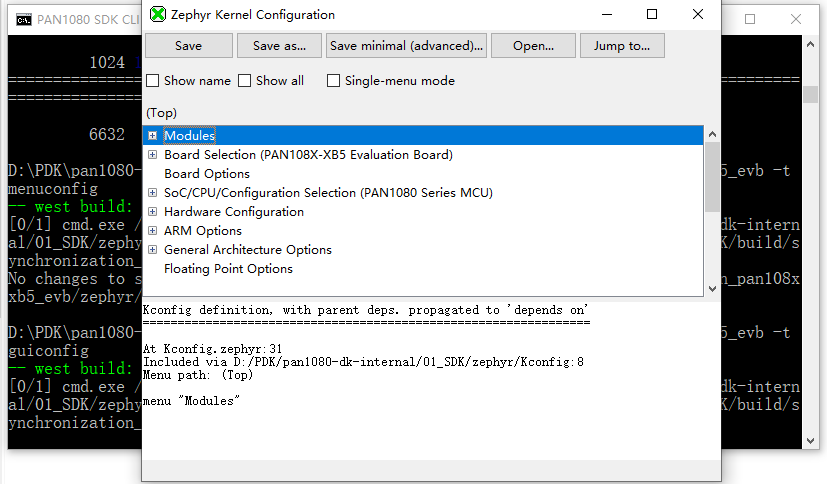Click Save minimal (advanced)... button
This screenshot has height=484, width=827.
pos(406,46)
